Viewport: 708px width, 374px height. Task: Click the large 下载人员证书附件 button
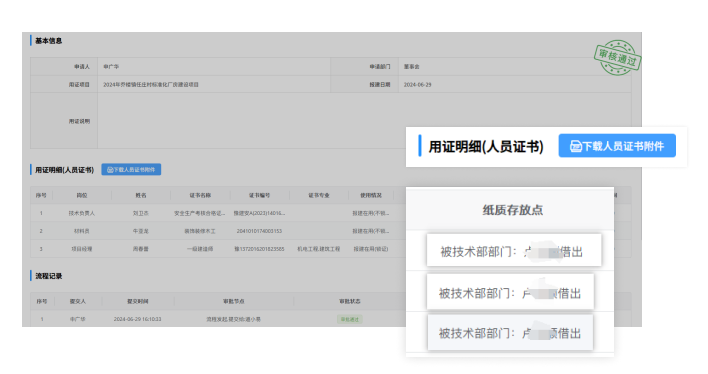[x=617, y=146]
